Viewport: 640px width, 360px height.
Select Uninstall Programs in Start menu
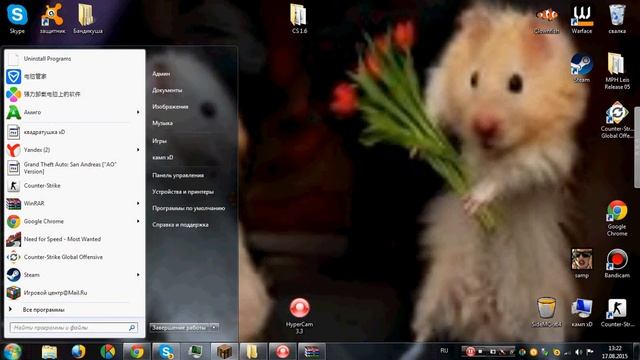click(75, 59)
